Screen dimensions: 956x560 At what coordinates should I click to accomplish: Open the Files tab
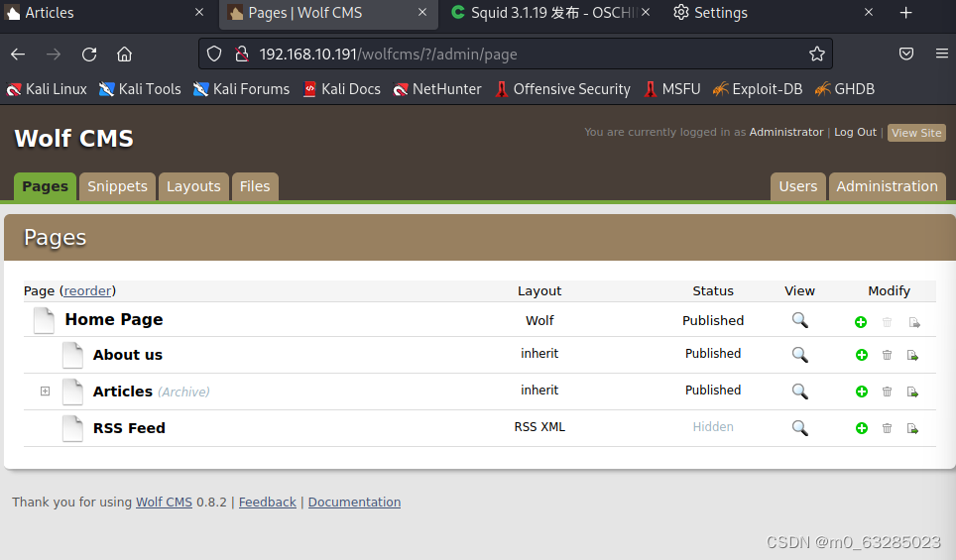[x=255, y=186]
